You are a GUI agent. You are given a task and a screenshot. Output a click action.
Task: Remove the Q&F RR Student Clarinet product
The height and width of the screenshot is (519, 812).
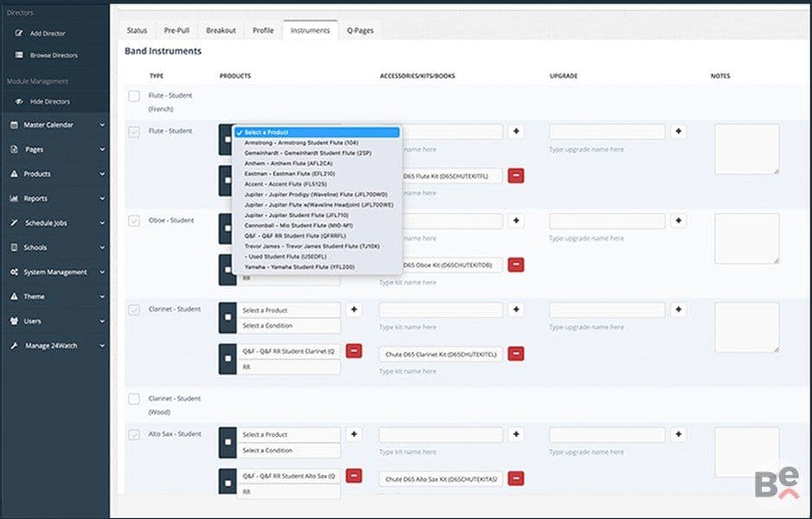point(354,351)
